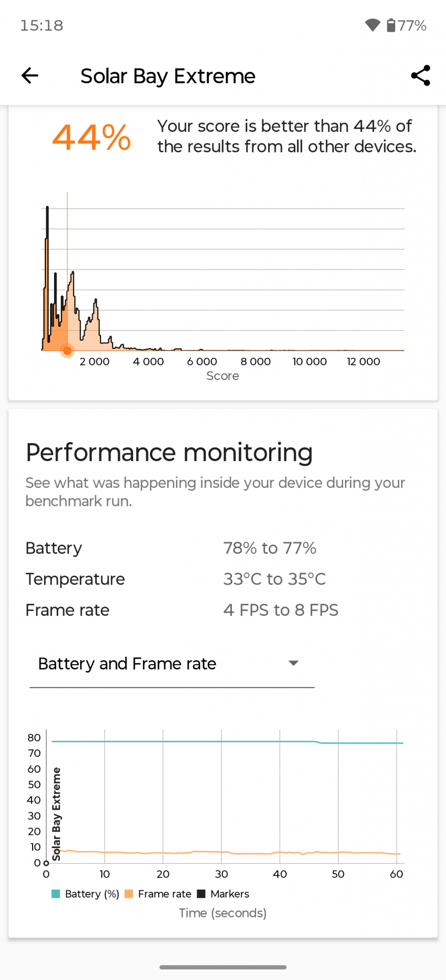
Task: Tap the Wi-Fi status icon
Action: click(372, 25)
